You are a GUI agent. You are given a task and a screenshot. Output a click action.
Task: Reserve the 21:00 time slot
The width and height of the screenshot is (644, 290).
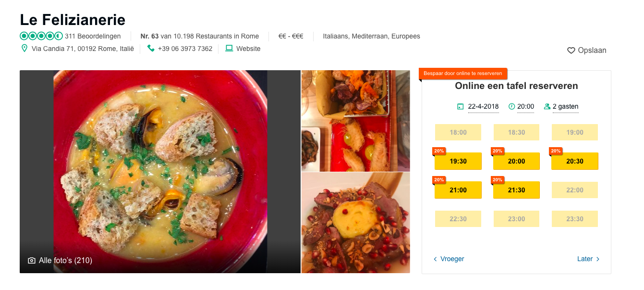458,190
